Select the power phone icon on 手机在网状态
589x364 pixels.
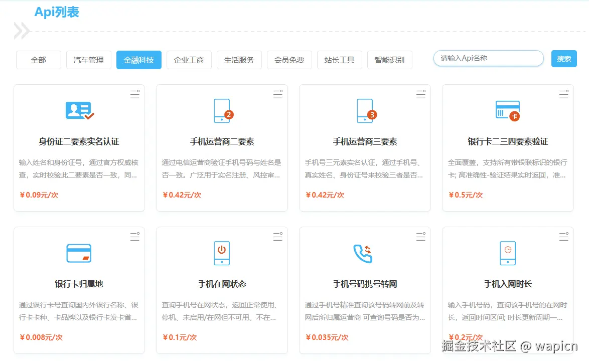[x=222, y=253]
